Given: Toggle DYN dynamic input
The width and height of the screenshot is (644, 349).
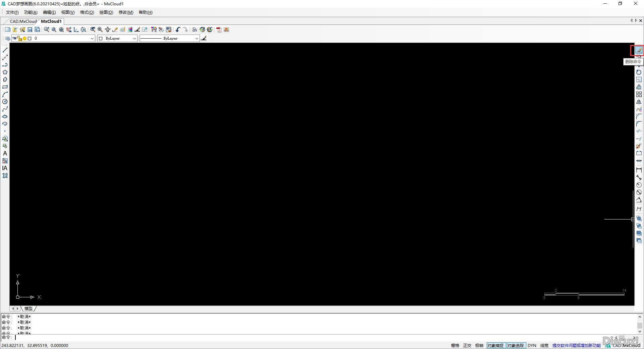Looking at the screenshot, I should tap(532, 345).
